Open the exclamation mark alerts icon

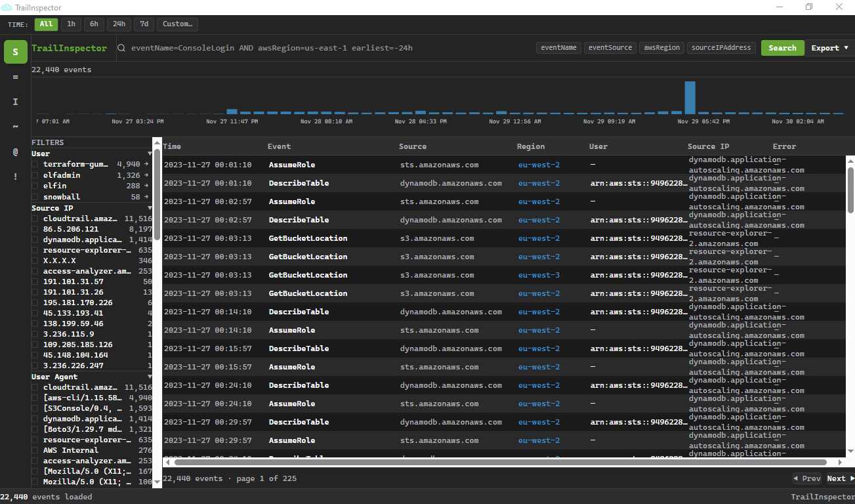tap(16, 177)
